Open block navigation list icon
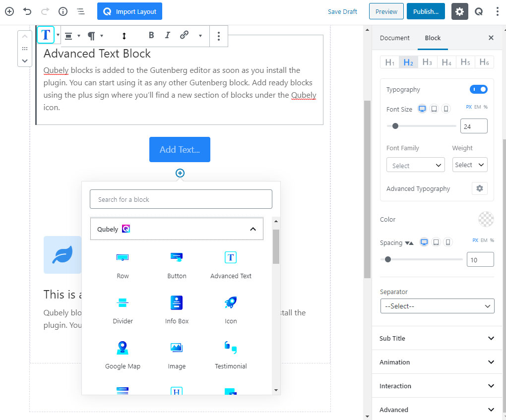The width and height of the screenshot is (506, 420). coord(81,11)
